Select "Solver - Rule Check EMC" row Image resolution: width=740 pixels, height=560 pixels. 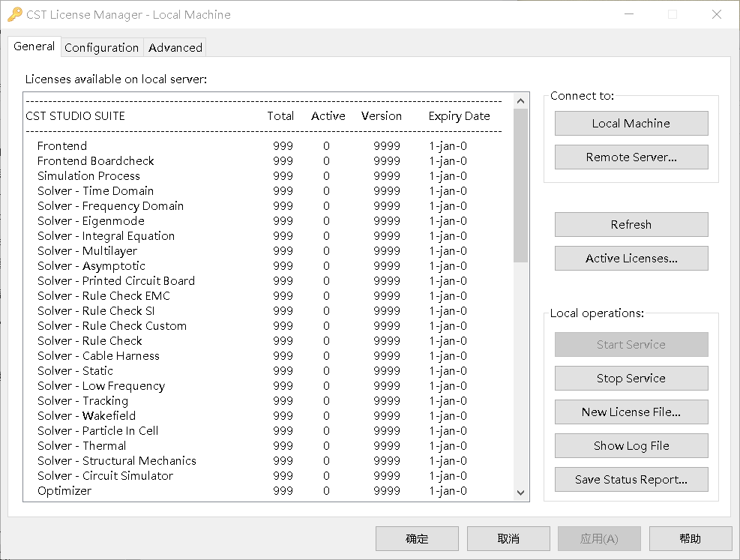click(x=252, y=296)
